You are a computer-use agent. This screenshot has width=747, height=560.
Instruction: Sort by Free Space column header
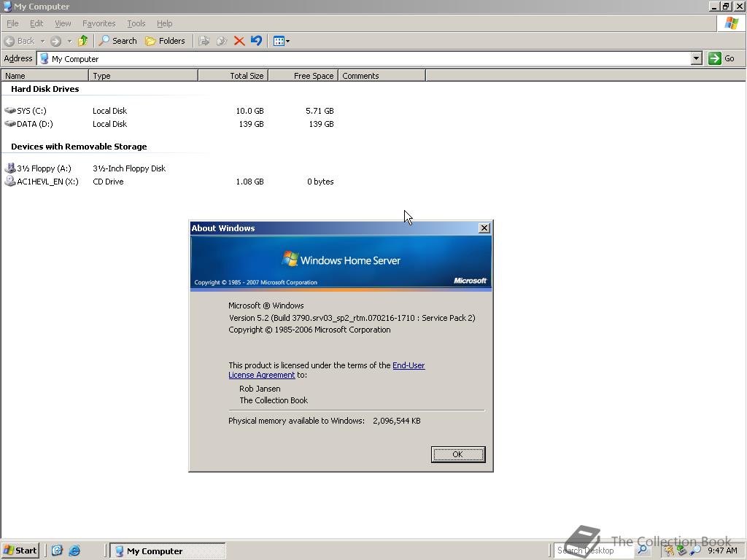303,76
